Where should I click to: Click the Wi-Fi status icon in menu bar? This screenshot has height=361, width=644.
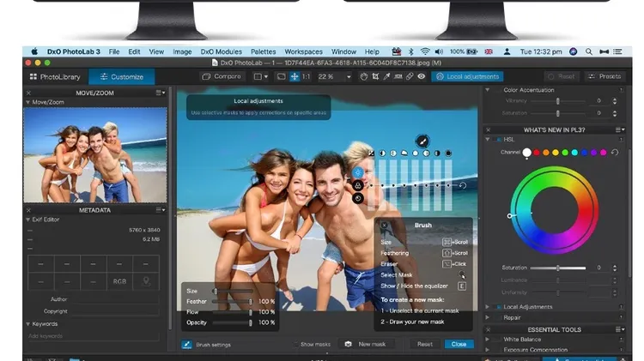tap(425, 51)
